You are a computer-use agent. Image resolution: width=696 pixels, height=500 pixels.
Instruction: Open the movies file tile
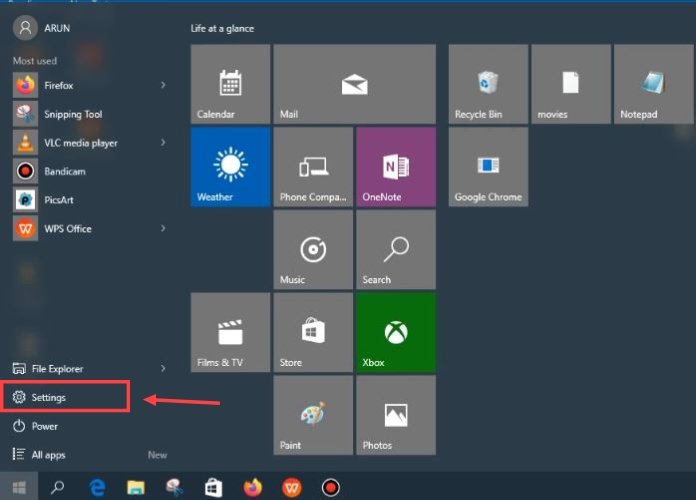(x=571, y=84)
